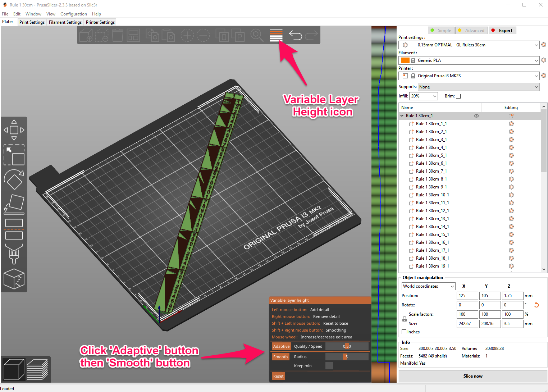Open the File menu

[x=5, y=14]
